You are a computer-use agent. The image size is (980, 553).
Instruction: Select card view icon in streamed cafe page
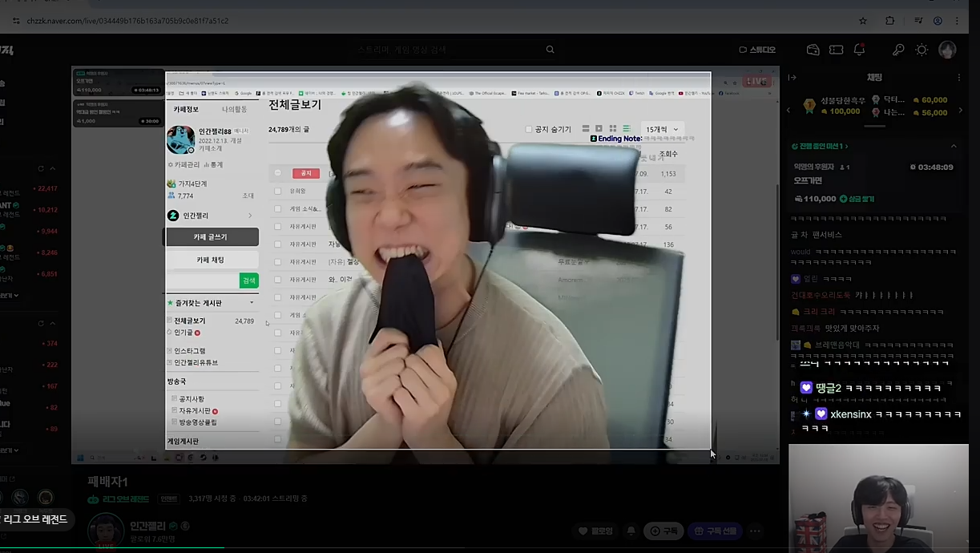[586, 128]
